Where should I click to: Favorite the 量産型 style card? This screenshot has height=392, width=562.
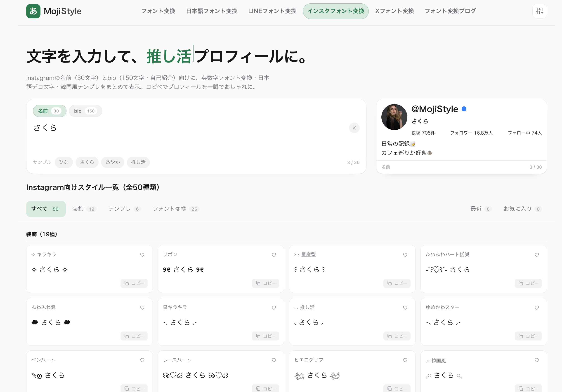point(405,254)
